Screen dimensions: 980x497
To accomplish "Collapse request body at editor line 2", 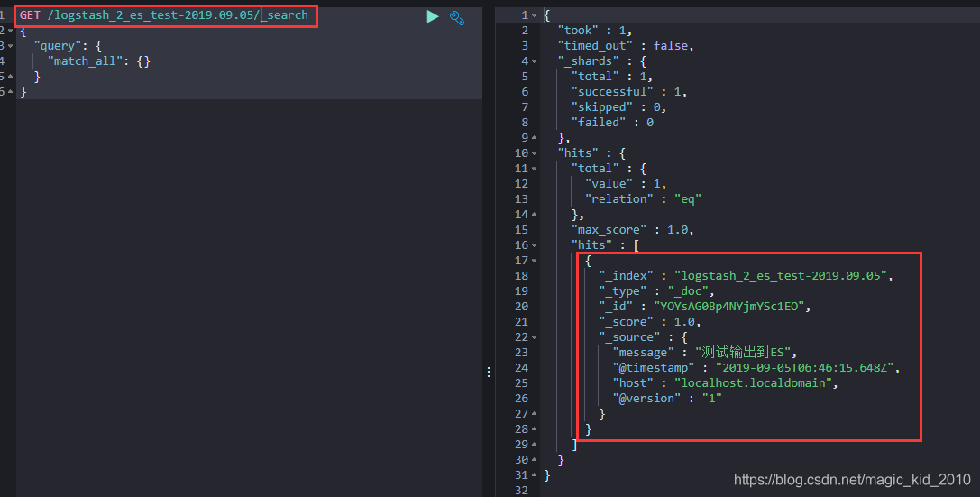I will [x=11, y=31].
